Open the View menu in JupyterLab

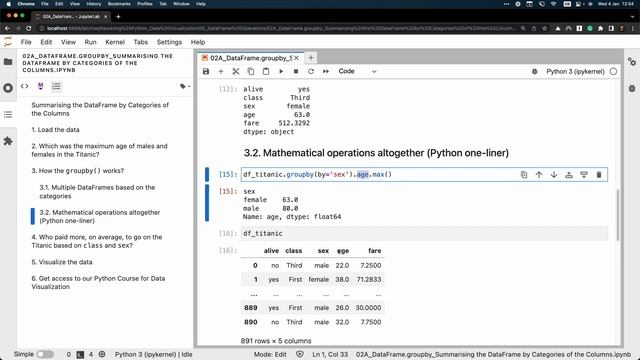click(x=68, y=42)
